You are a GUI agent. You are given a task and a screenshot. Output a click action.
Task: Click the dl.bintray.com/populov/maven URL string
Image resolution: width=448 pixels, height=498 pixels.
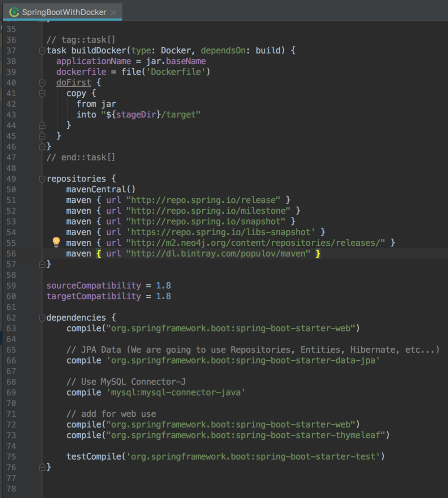click(218, 253)
